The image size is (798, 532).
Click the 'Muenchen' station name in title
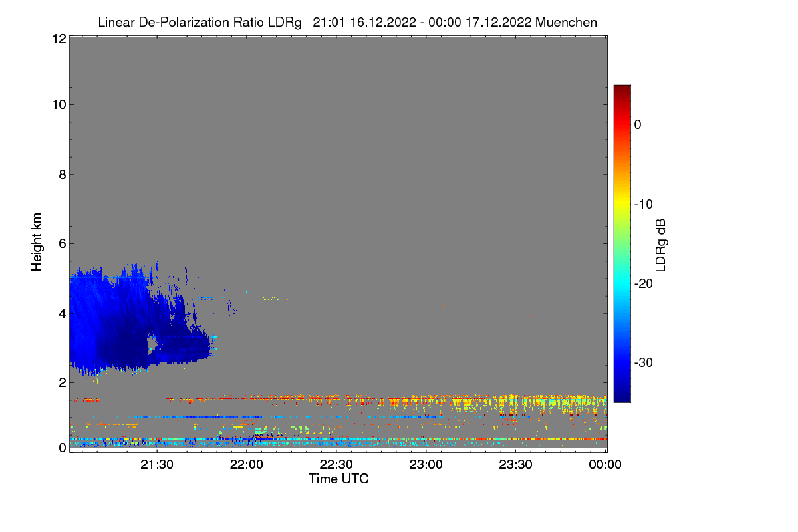point(566,22)
